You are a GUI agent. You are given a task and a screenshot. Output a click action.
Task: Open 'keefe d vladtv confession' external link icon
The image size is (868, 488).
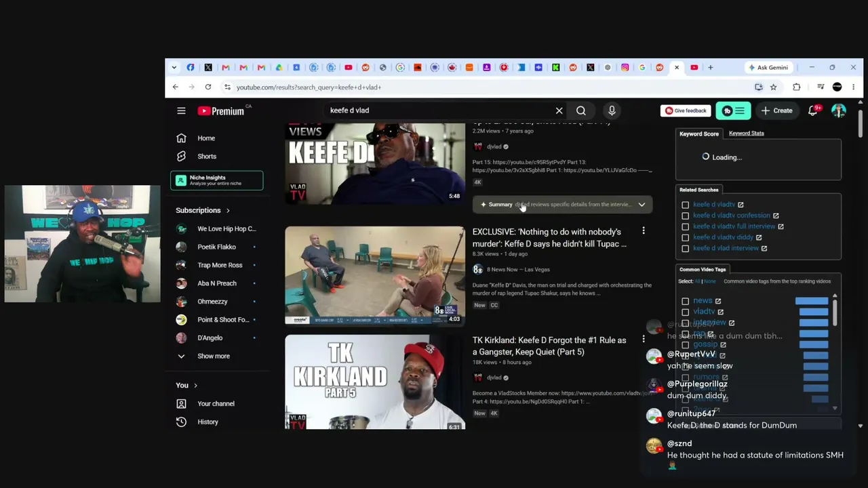click(x=776, y=216)
